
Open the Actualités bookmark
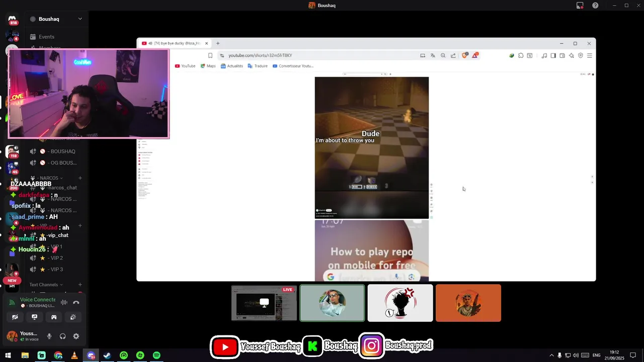pyautogui.click(x=232, y=66)
